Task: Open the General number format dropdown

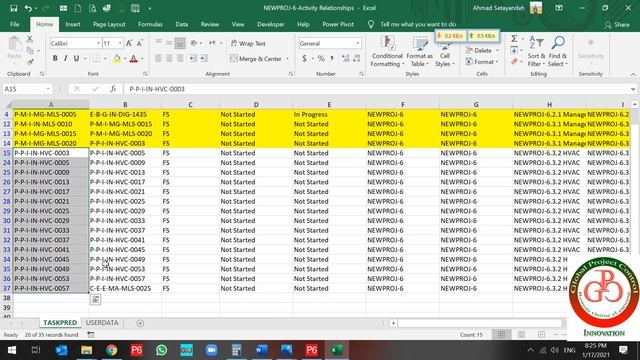Action: (x=358, y=43)
